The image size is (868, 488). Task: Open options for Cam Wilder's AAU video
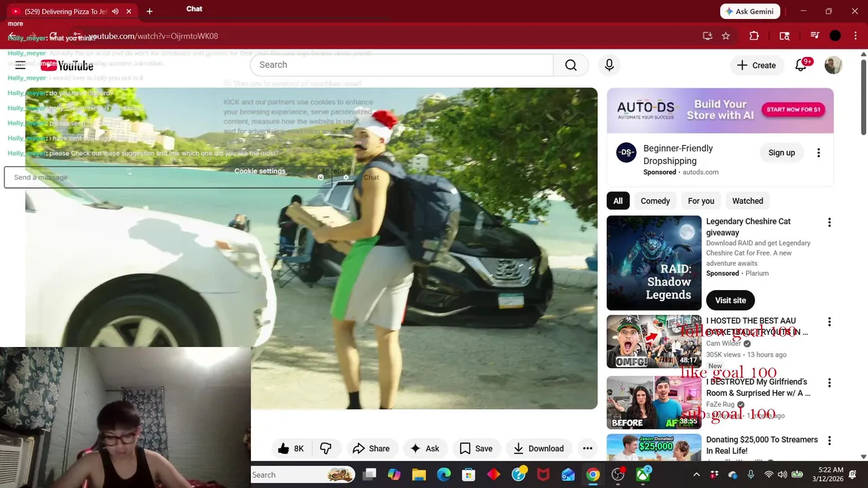829,322
